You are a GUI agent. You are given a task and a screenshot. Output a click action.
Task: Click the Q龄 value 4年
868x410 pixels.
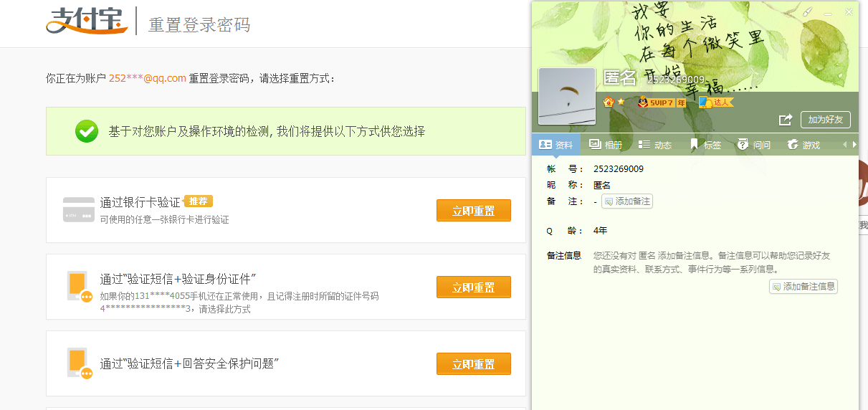pos(601,231)
